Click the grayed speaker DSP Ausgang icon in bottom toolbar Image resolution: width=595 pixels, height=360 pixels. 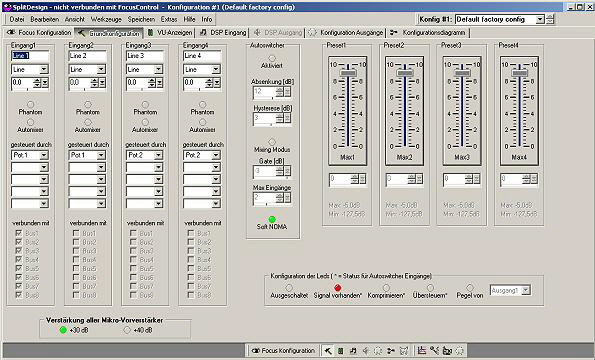click(365, 351)
